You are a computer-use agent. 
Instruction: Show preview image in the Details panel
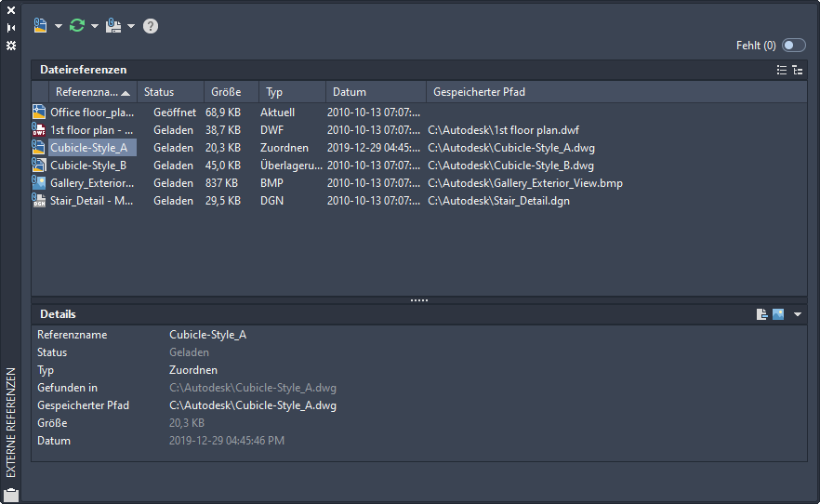pyautogui.click(x=778, y=314)
